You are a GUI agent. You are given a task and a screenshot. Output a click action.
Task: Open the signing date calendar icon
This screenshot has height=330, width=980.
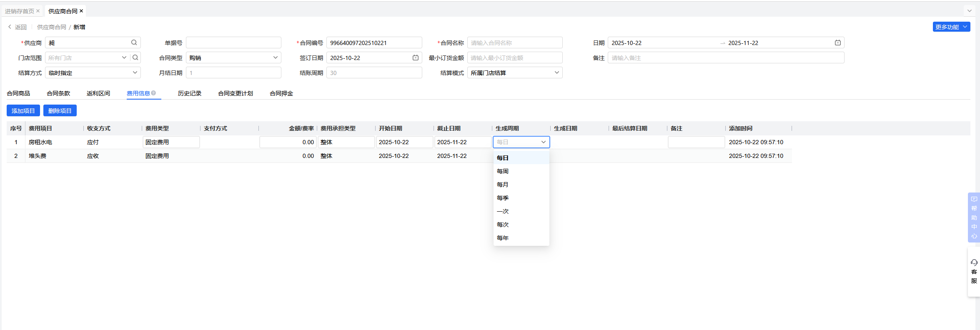(415, 57)
